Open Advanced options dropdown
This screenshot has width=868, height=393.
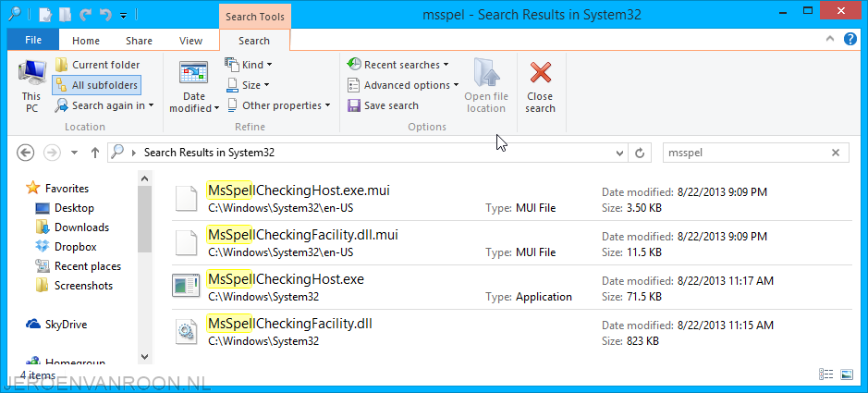point(403,85)
